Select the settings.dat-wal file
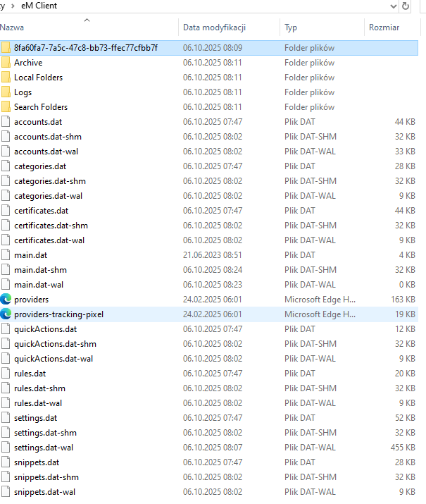The height and width of the screenshot is (504, 426). click(45, 448)
